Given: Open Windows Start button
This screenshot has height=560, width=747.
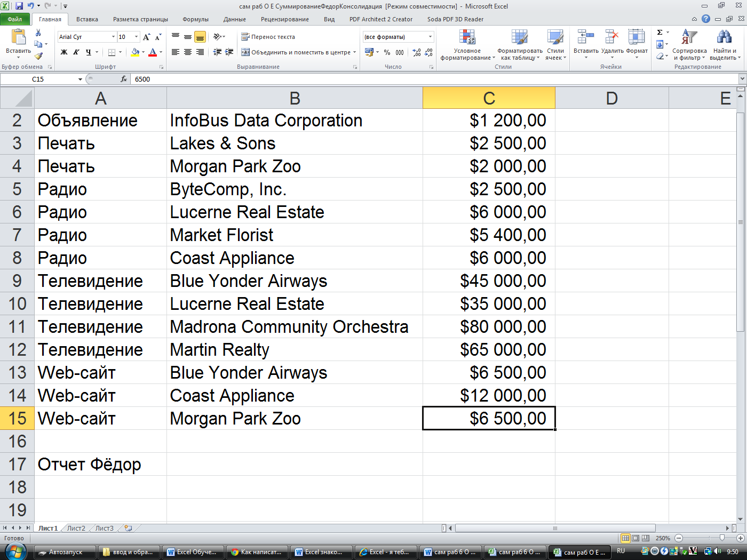Looking at the screenshot, I should [x=14, y=551].
